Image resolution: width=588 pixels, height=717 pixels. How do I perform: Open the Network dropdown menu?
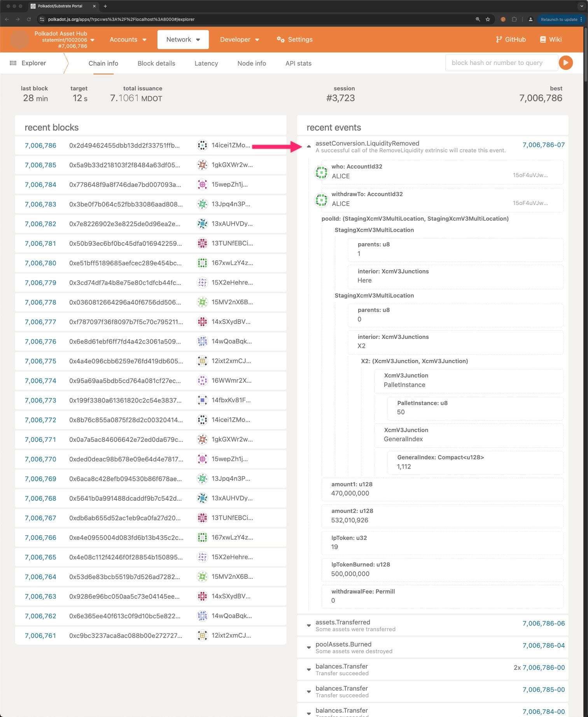point(183,39)
